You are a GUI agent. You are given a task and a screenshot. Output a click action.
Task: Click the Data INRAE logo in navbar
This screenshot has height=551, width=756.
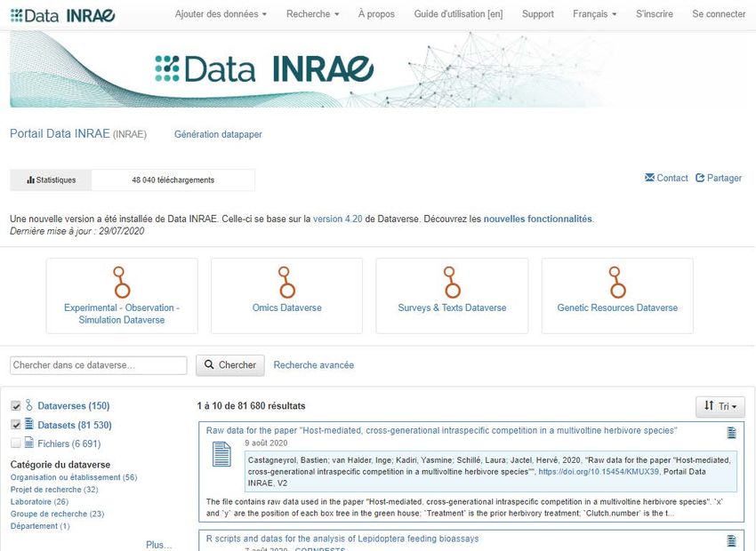62,15
